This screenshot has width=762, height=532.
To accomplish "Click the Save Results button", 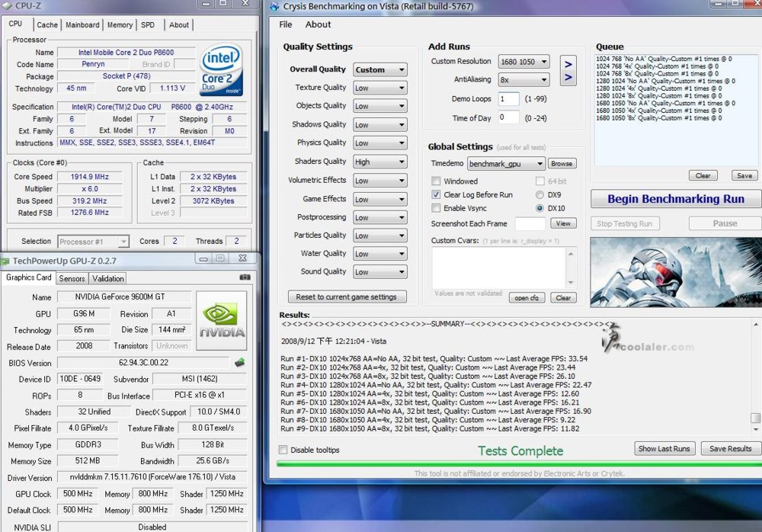I will coord(731,448).
